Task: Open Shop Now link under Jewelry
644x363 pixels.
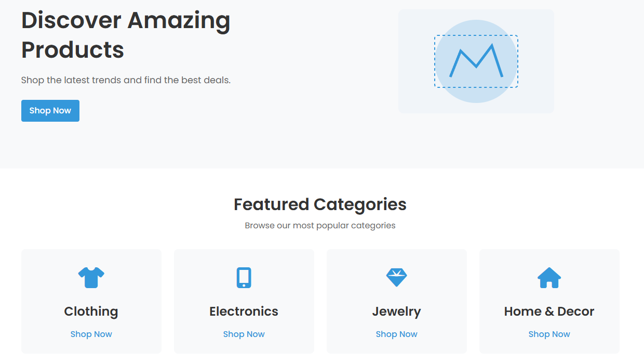Action: point(397,334)
